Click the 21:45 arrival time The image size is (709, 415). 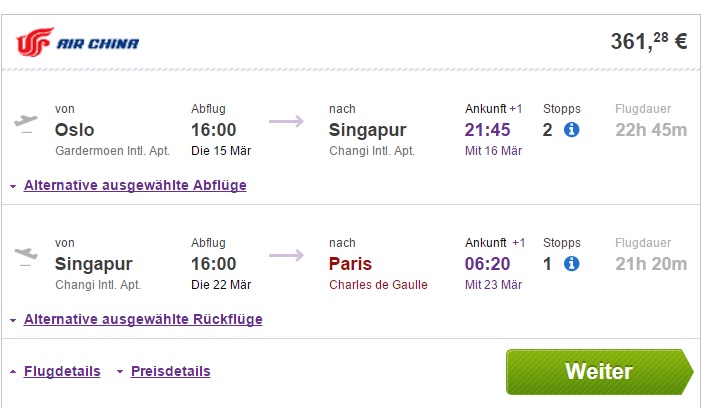point(487,130)
